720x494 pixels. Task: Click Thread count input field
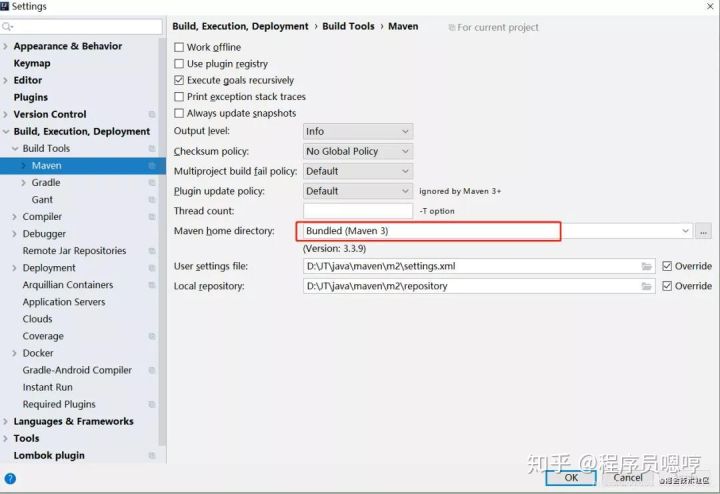point(358,211)
